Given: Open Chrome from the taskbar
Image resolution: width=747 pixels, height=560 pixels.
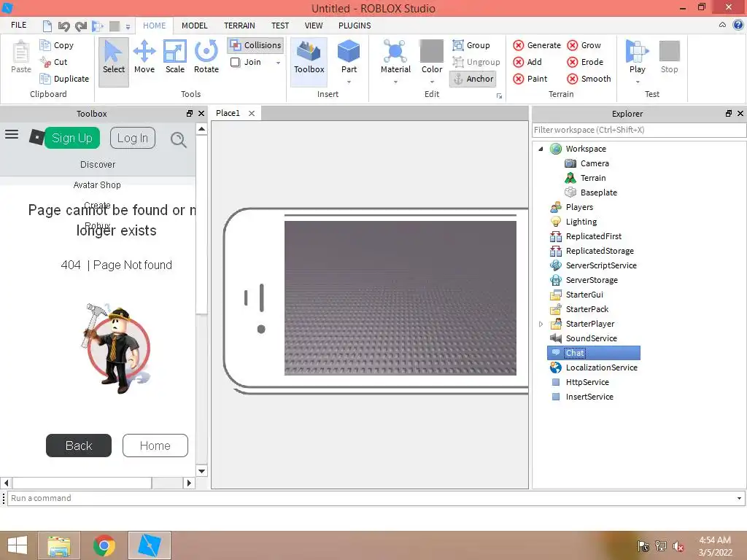Looking at the screenshot, I should (x=104, y=545).
